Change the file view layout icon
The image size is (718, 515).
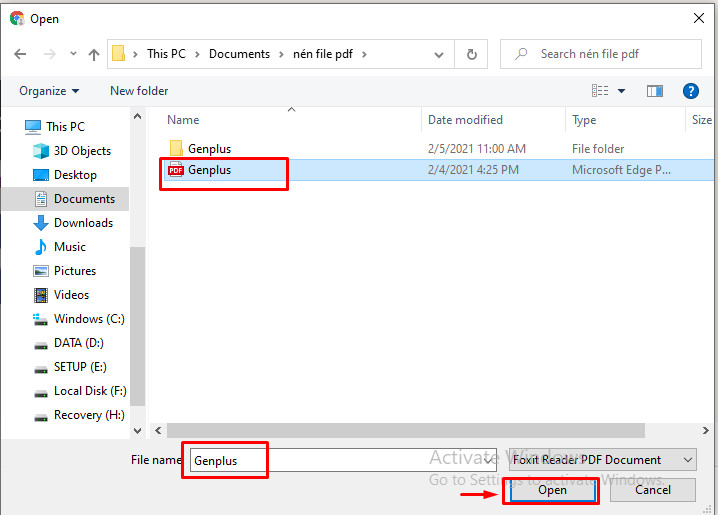click(600, 91)
